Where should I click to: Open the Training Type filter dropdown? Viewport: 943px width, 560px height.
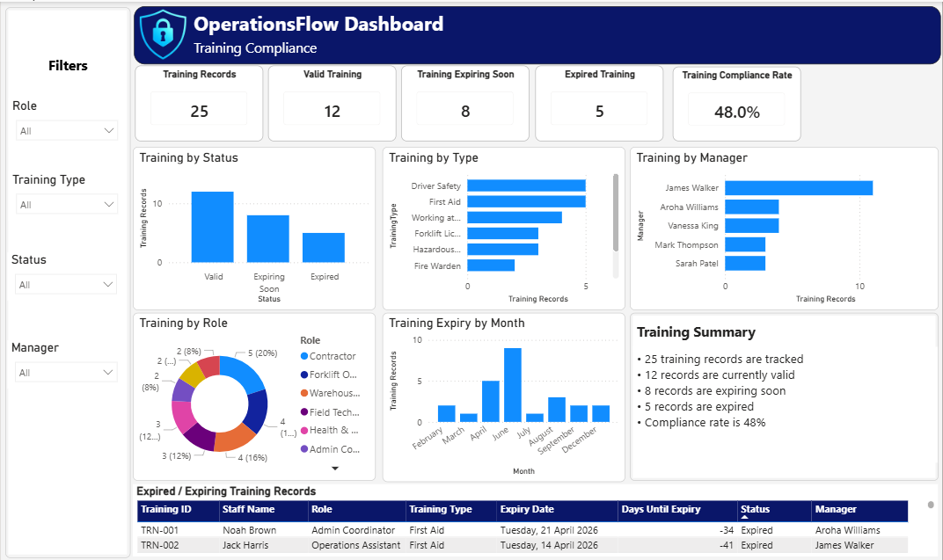tap(66, 204)
